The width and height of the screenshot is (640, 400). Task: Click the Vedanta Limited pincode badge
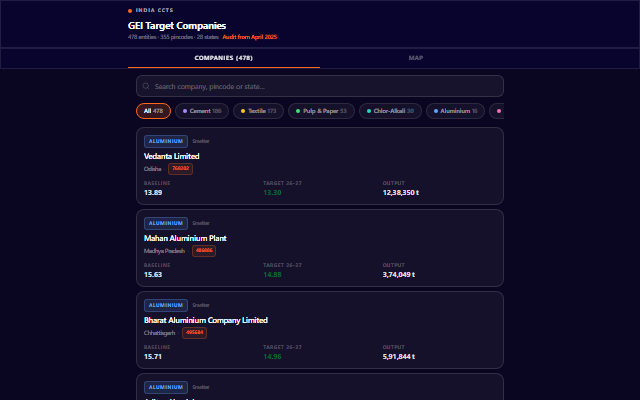180,169
